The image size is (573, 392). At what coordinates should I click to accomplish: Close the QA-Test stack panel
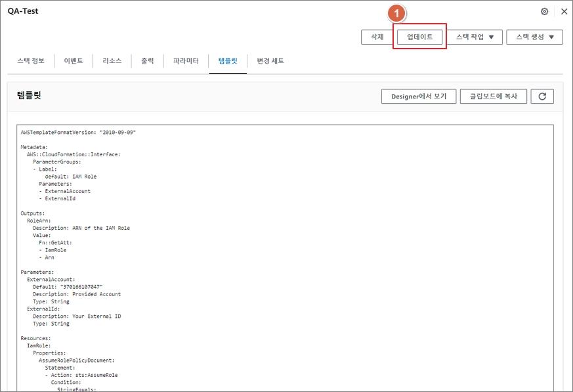[564, 11]
